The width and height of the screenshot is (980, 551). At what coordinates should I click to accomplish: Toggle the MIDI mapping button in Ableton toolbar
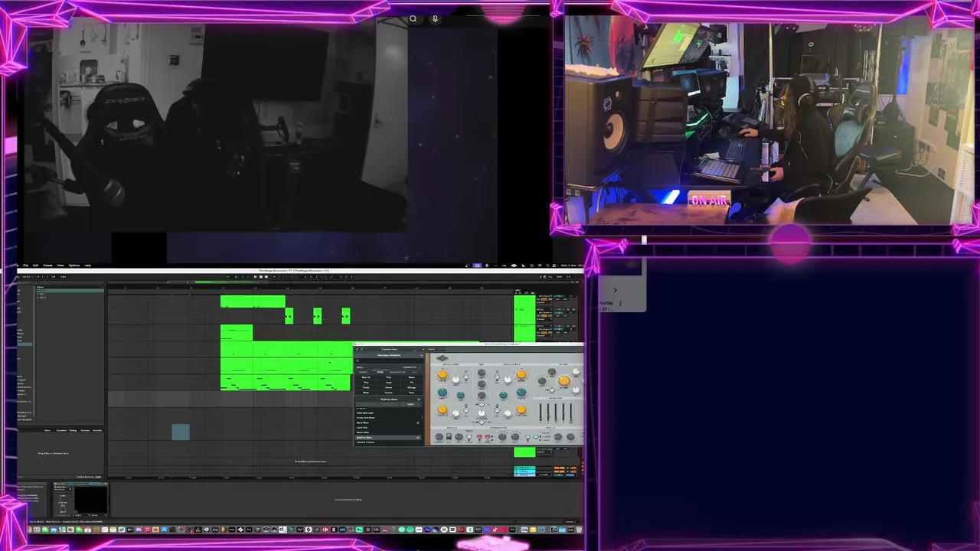click(559, 277)
